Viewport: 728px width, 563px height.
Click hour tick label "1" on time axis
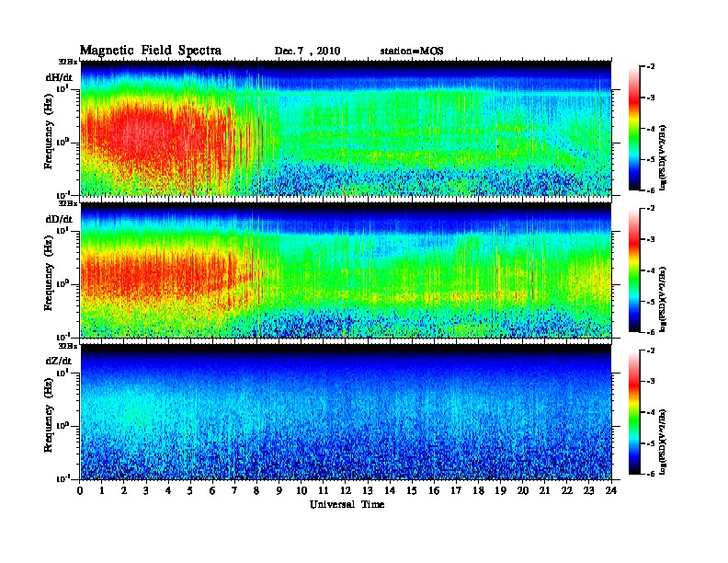tap(102, 490)
